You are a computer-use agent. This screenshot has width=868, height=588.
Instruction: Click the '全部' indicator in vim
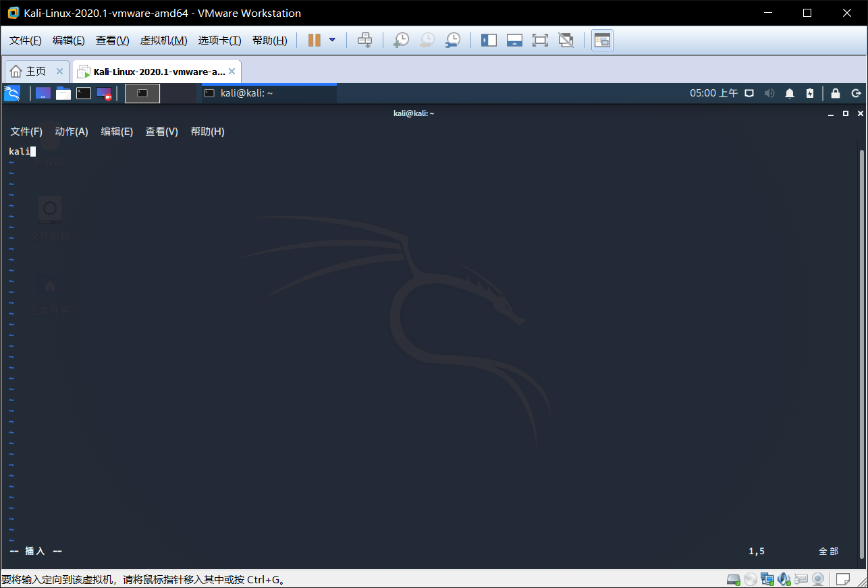[x=829, y=551]
